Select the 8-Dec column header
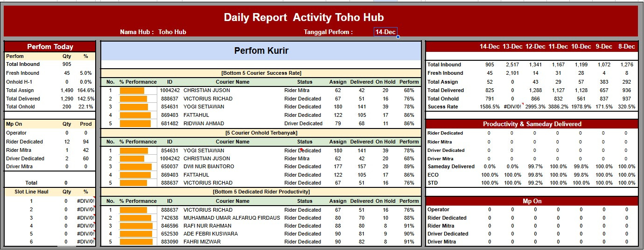The image size is (644, 250). 626,47
